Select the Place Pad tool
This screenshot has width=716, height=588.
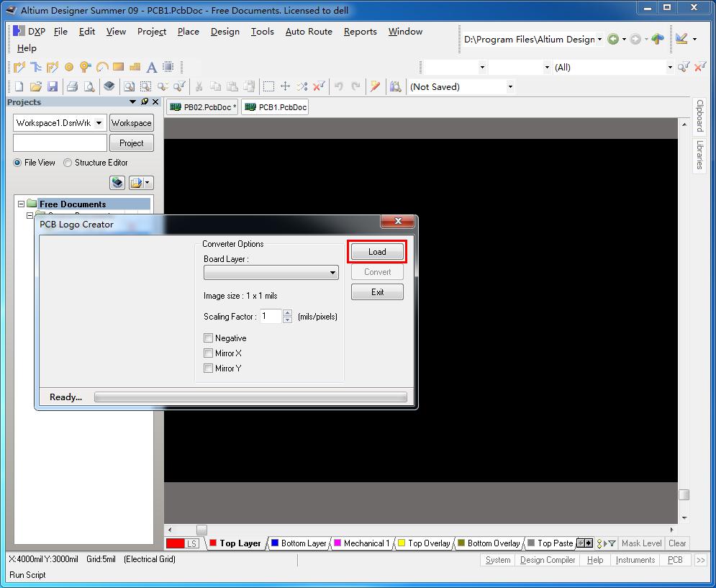click(69, 67)
